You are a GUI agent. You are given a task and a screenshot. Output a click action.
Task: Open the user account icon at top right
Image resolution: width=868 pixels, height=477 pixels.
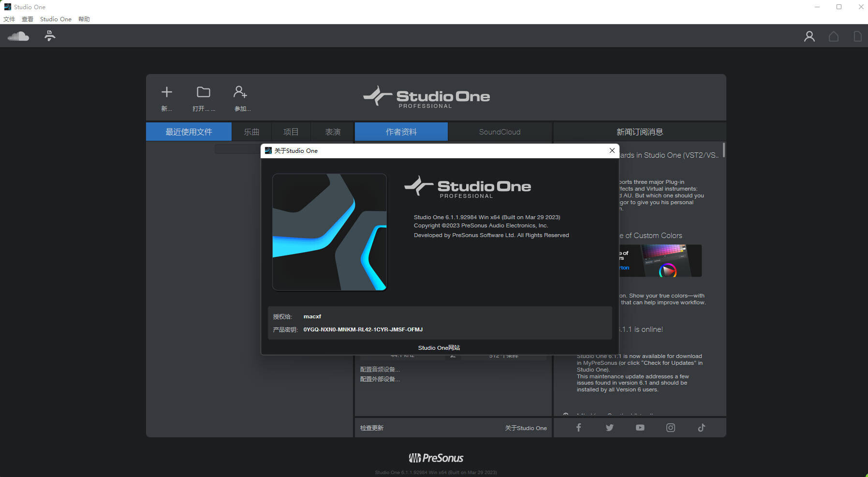809,36
